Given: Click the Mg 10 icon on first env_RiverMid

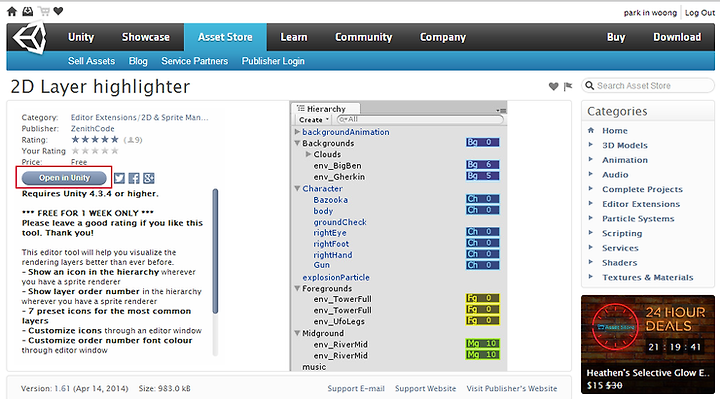Looking at the screenshot, I should [483, 343].
